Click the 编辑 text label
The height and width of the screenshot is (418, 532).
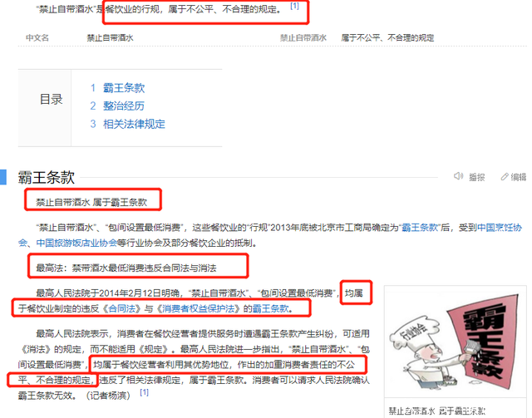(x=518, y=177)
